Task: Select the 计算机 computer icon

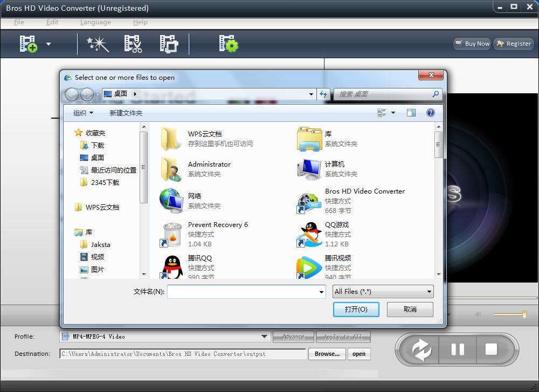Action: 309,169
